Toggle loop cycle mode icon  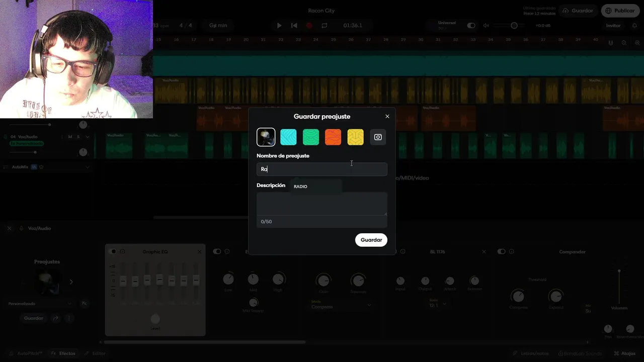(x=325, y=25)
